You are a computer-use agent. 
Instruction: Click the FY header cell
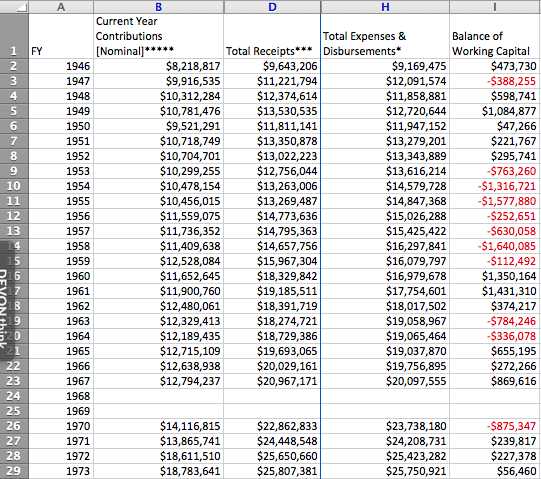pyautogui.click(x=61, y=36)
